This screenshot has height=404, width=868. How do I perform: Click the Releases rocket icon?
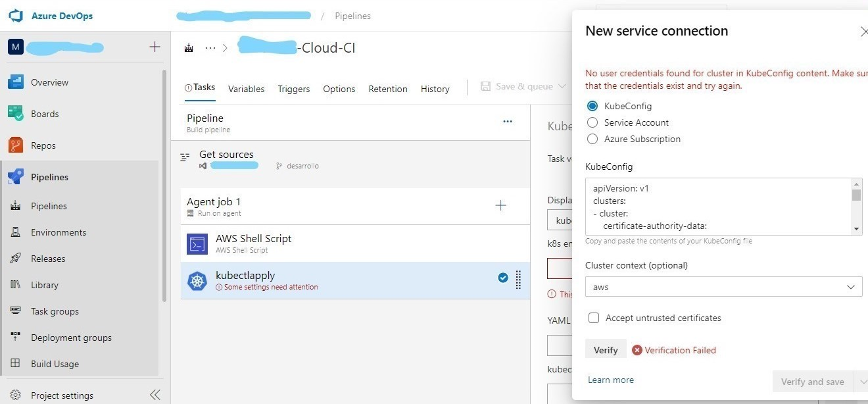click(16, 259)
